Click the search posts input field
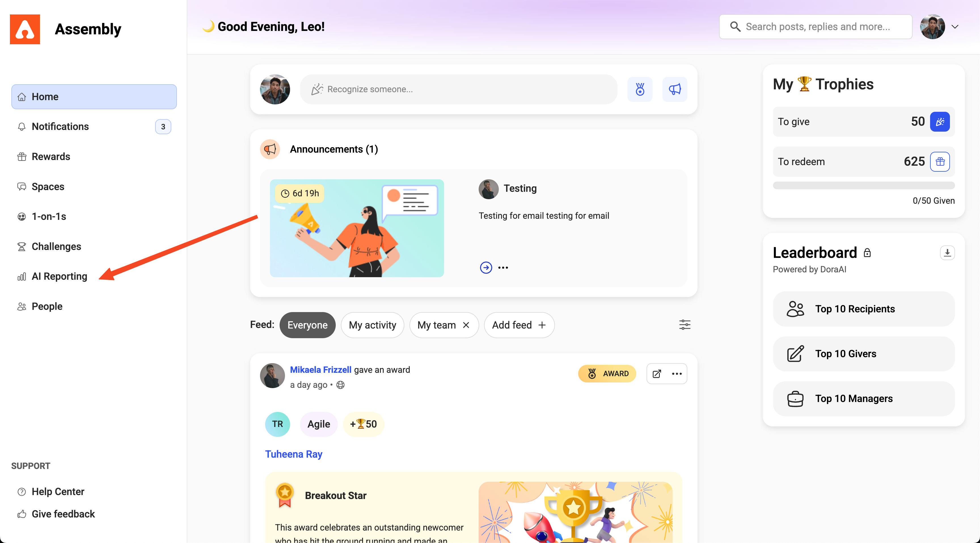Screen dimensions: 980x543 pos(818,27)
